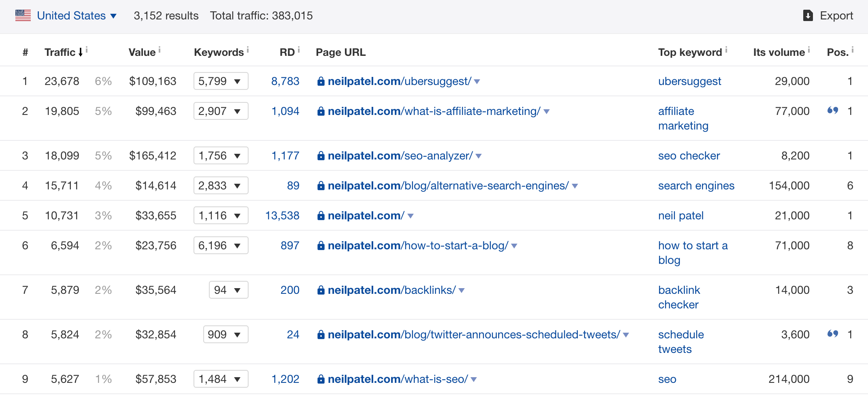Viewport: 868px width, 395px height.
Task: Open the neilpatel.com/what-is-seo/ link
Action: point(398,379)
